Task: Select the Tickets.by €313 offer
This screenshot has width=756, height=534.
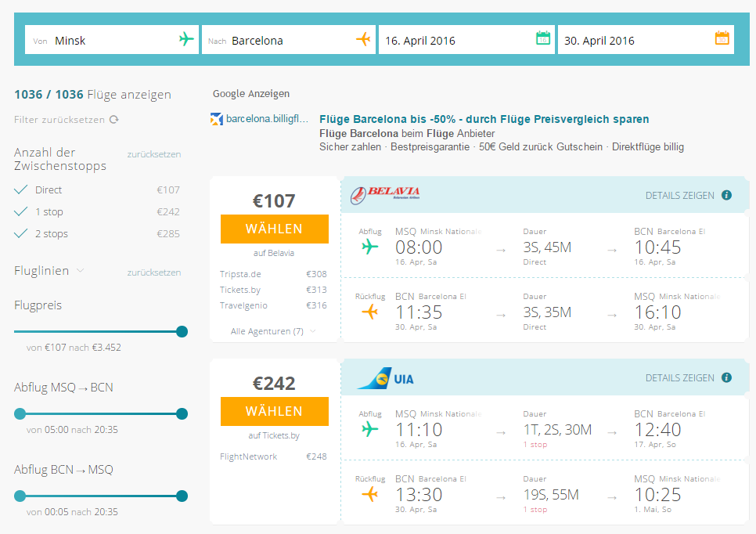Action: [x=273, y=290]
